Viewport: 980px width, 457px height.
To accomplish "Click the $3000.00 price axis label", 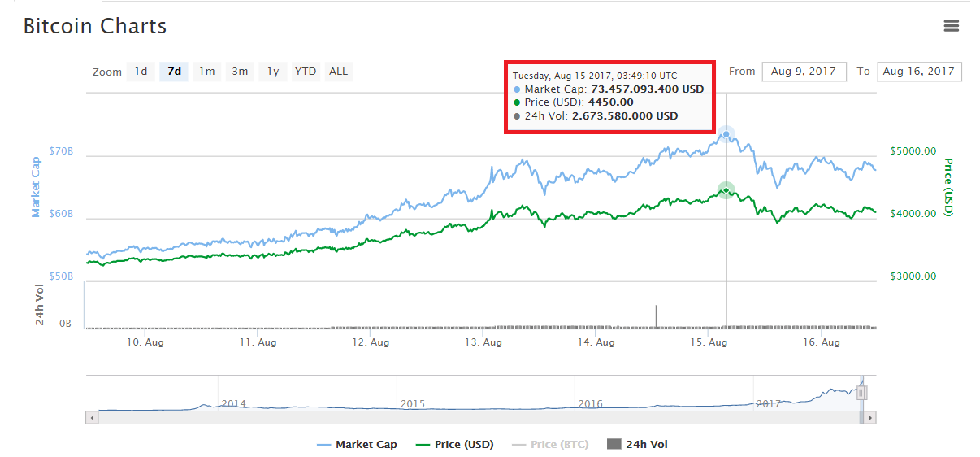I will 913,276.
